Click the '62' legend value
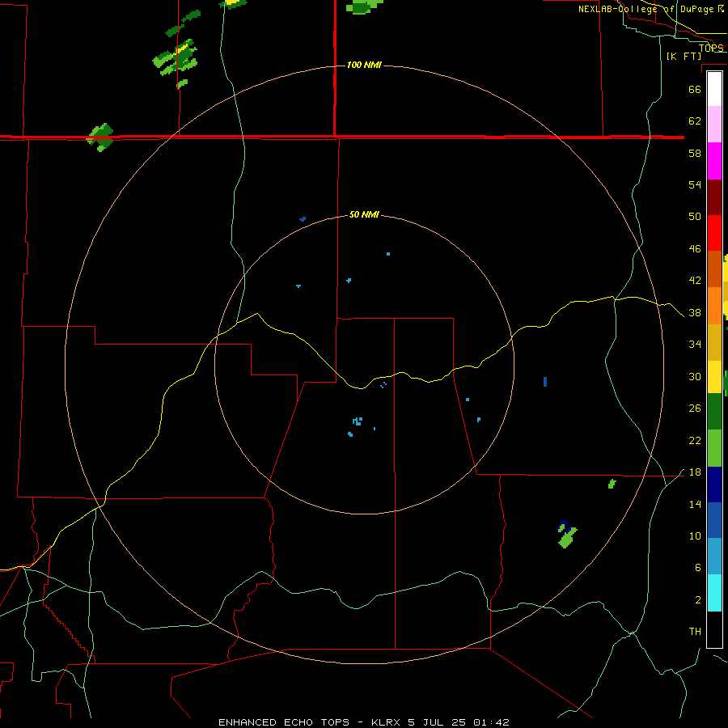This screenshot has width=728, height=728. [x=695, y=121]
